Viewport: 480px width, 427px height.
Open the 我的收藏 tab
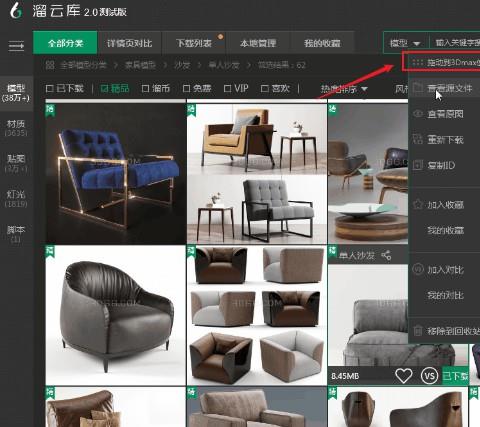pyautogui.click(x=322, y=43)
